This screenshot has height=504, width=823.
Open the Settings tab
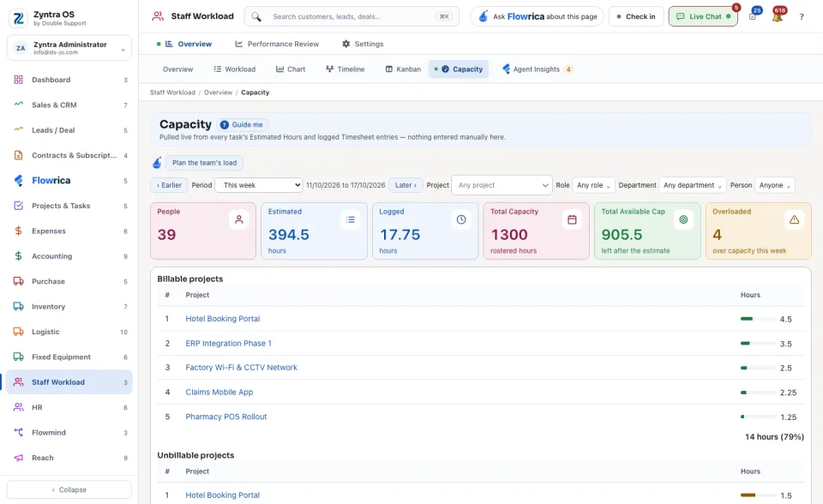[363, 44]
